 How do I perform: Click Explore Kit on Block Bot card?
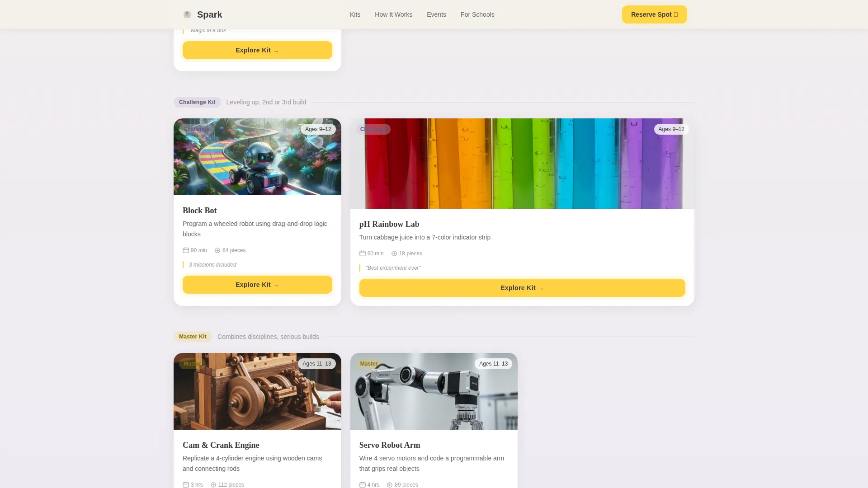coord(257,285)
